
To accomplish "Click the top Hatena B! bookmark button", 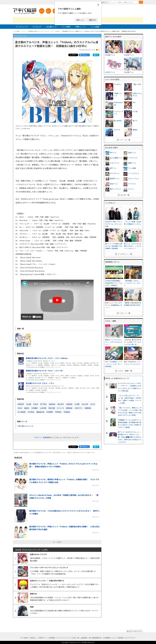I will pos(96,55).
